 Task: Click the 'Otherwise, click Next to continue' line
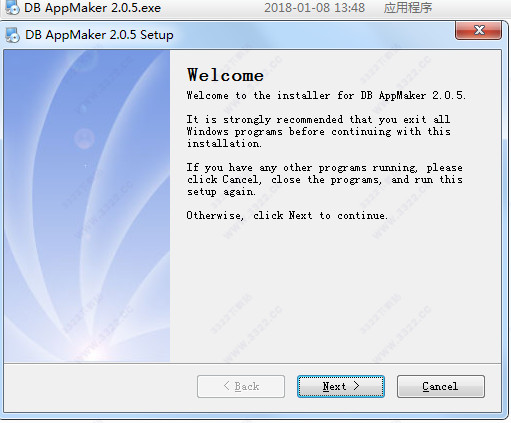click(287, 215)
